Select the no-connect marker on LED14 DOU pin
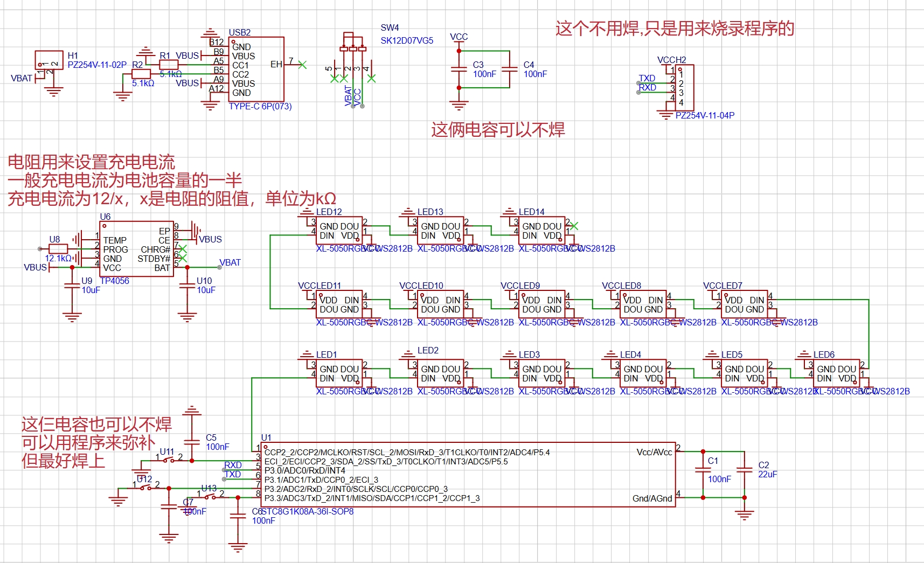 click(x=574, y=226)
